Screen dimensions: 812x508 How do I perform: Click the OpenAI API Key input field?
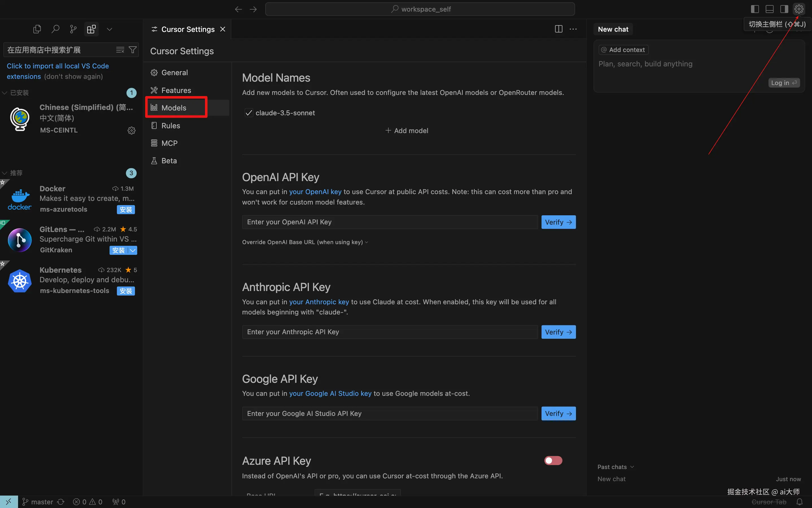click(389, 222)
